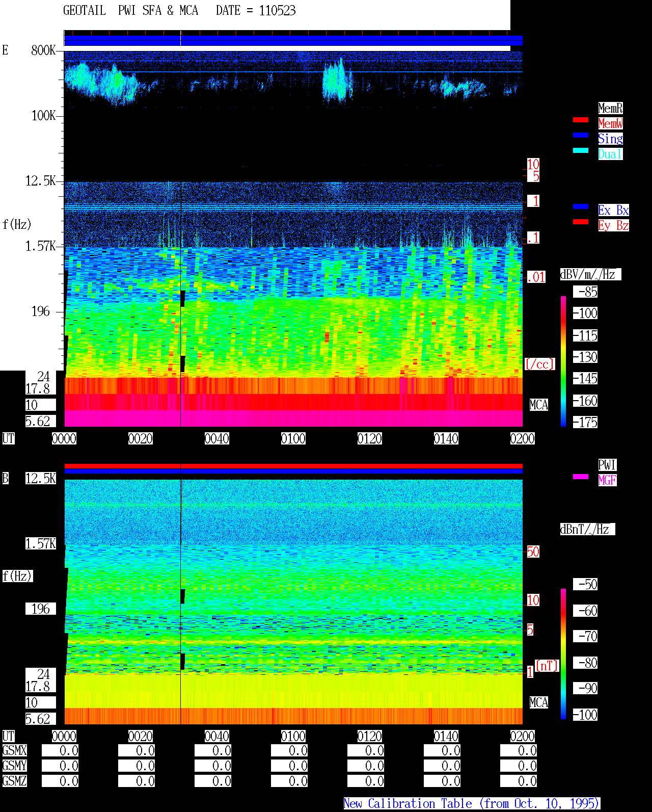
Task: Click the red [/cc] density label
Action: (x=539, y=364)
